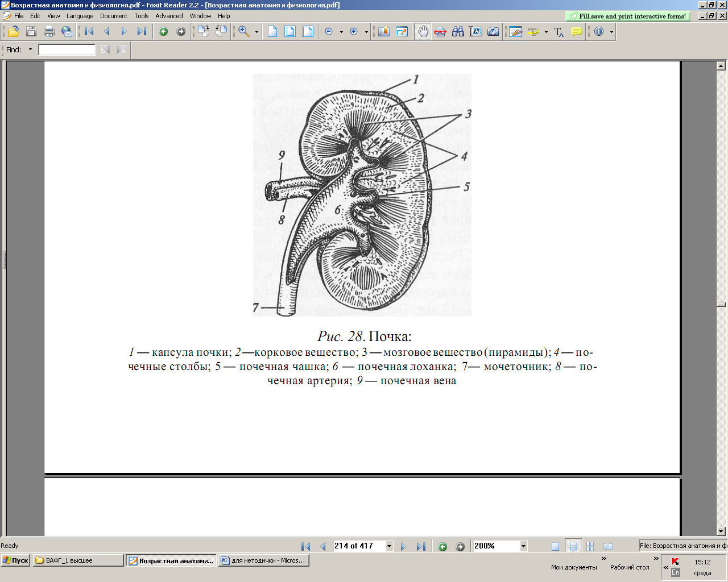Click the Email document icon

point(67,32)
